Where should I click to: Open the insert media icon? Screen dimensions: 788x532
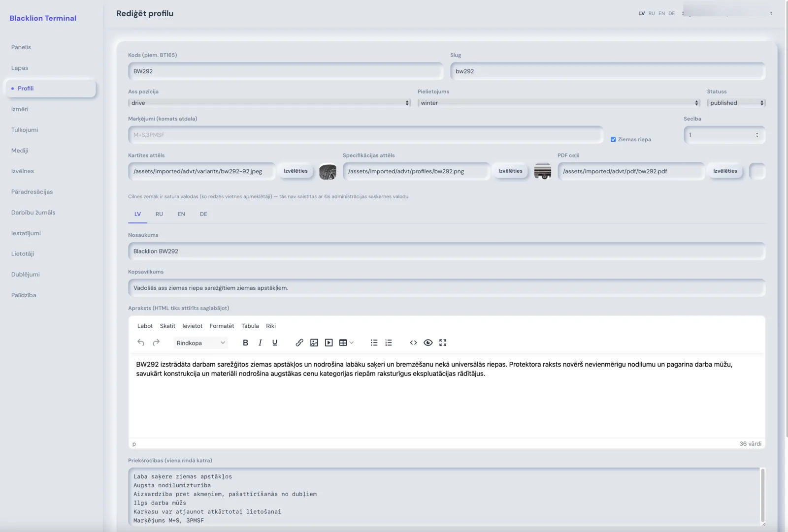[x=329, y=343]
